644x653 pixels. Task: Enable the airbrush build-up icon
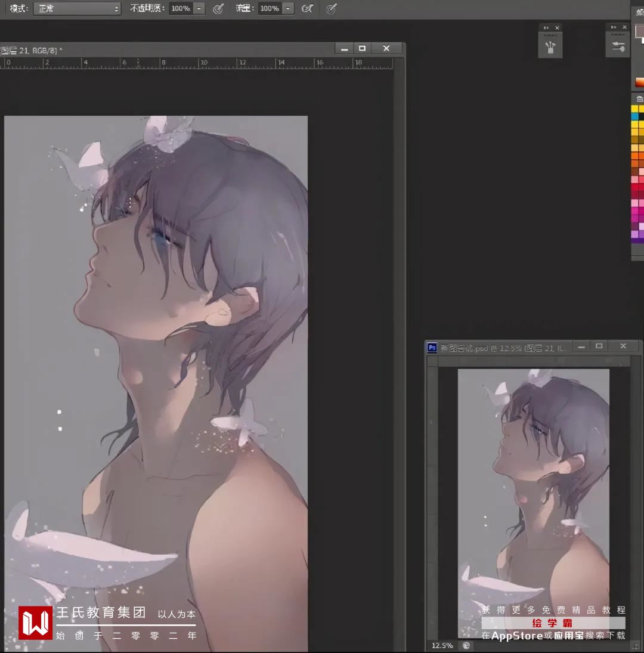click(307, 8)
